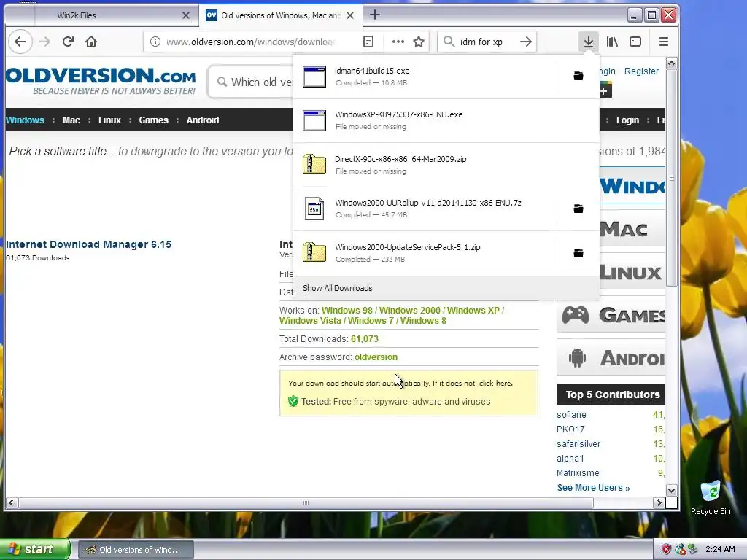Open Windows2000-UpdateServicePack-5.1.zip entry
Screen dimensions: 747x560
pyautogui.click(x=425, y=253)
